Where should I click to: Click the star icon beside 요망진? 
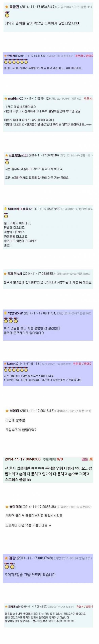click(7, 7)
